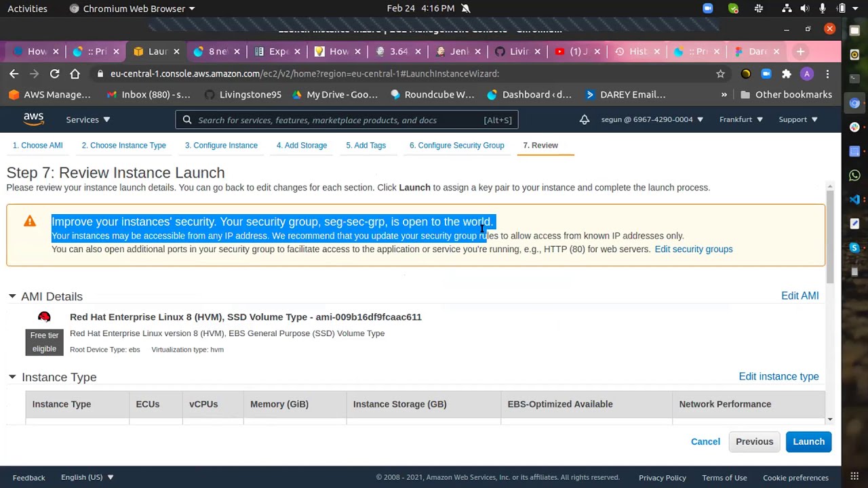Screen dimensions: 868x488
Task: Click the Cancel link
Action: click(705, 442)
